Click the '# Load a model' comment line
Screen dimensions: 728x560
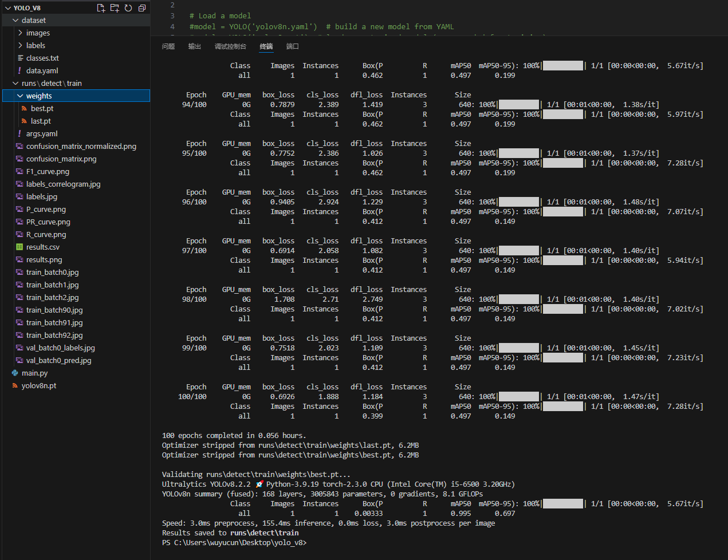coord(220,15)
